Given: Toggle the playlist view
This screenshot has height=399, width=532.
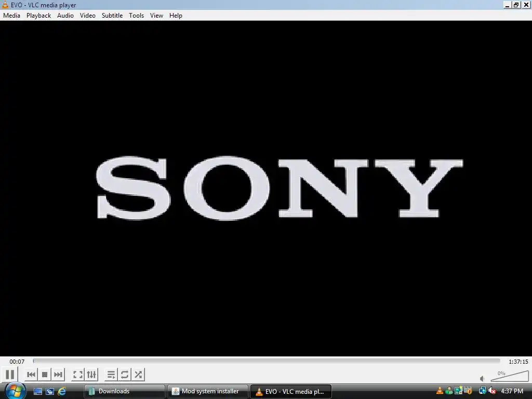Looking at the screenshot, I should 111,375.
